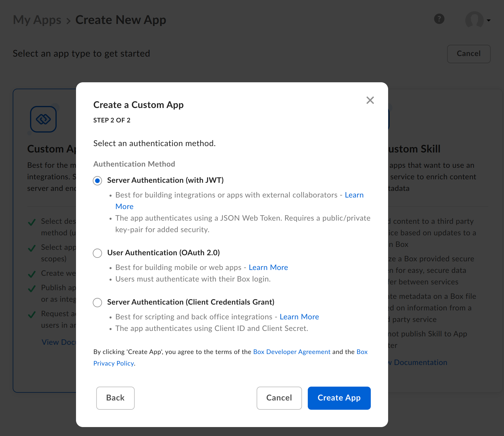The width and height of the screenshot is (504, 436).
Task: Click the Create App button
Action: pyautogui.click(x=339, y=398)
